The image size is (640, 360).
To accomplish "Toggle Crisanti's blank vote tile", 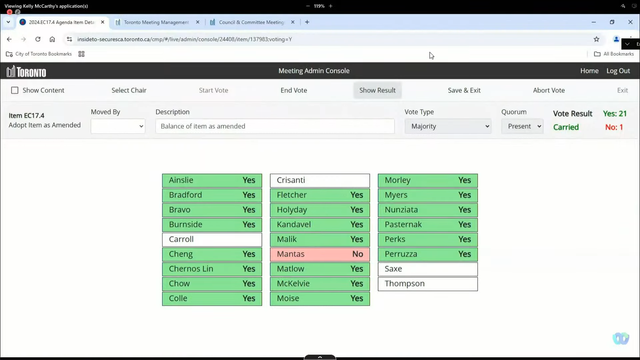I will point(320,180).
